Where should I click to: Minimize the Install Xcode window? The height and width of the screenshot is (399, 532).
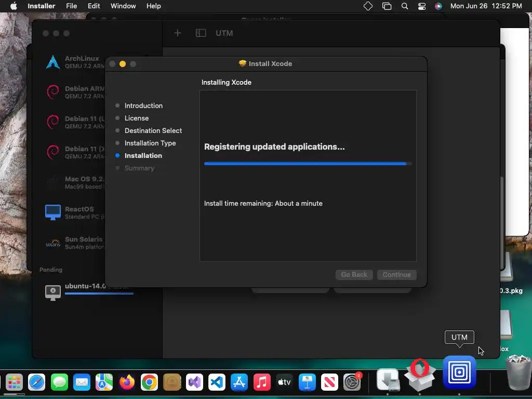[x=123, y=64]
